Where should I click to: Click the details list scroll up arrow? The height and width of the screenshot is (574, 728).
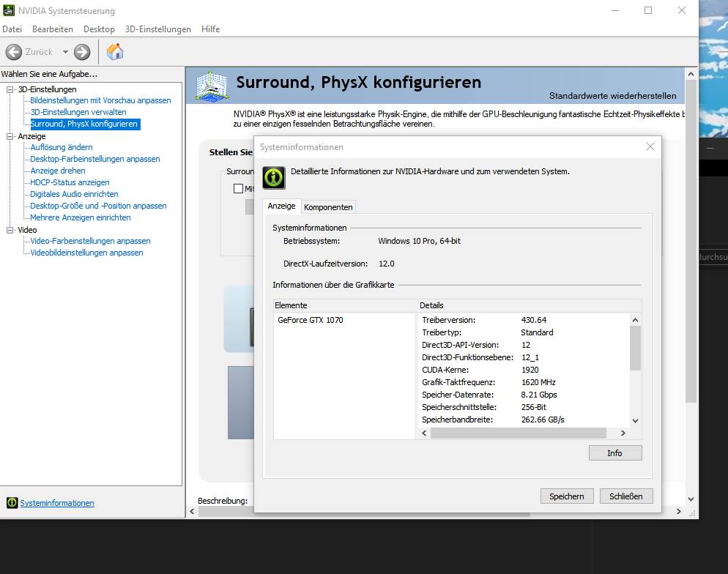(x=635, y=320)
